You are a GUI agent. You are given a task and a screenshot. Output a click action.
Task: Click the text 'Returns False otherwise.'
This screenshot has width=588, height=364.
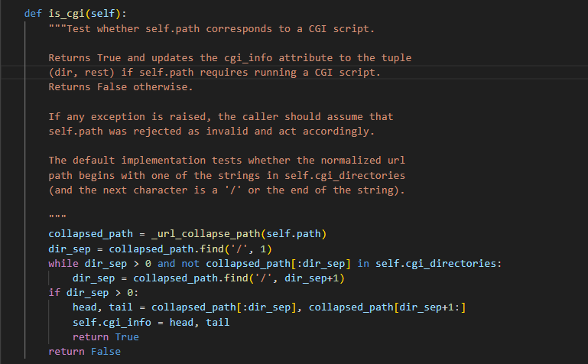point(121,87)
